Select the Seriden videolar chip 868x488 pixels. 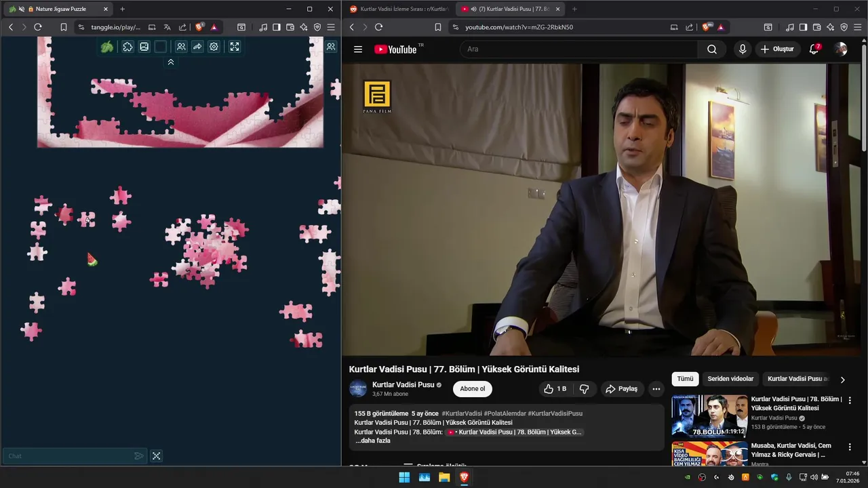click(x=730, y=379)
